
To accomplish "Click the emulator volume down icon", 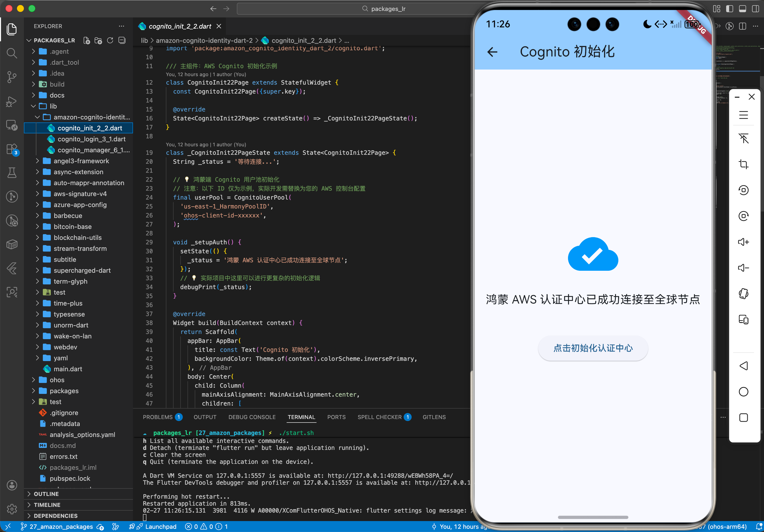I will tap(743, 268).
